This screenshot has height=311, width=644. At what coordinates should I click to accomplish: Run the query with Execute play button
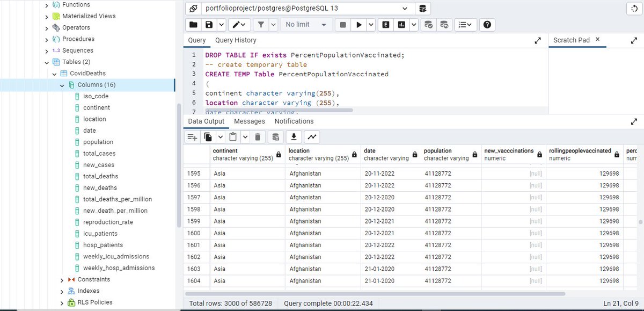click(358, 25)
